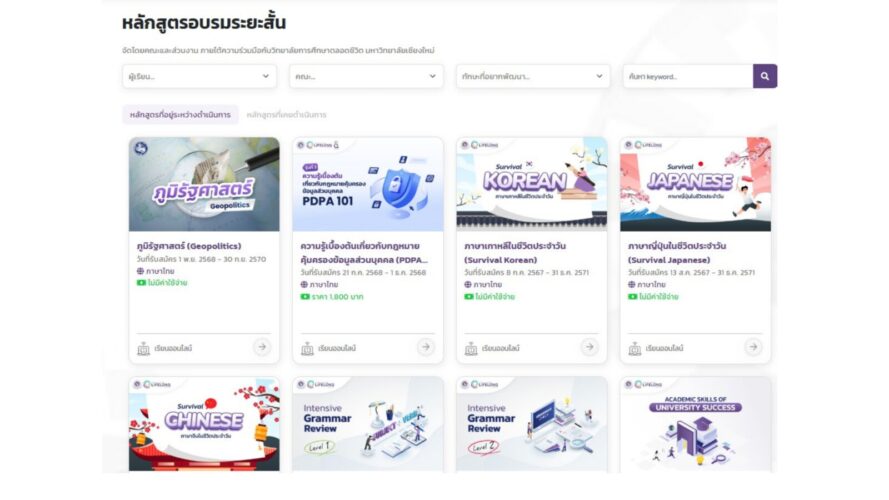Click online-learning icon on Korean card
The image size is (889, 500).
471,348
